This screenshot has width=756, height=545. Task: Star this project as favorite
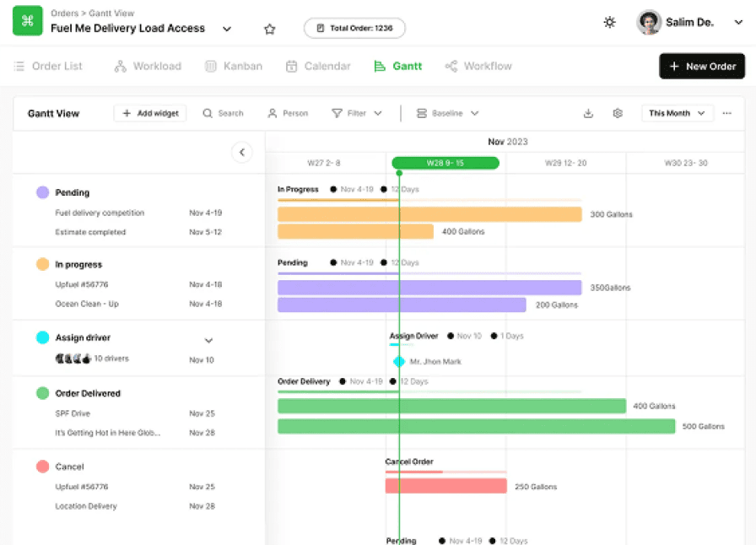click(270, 29)
